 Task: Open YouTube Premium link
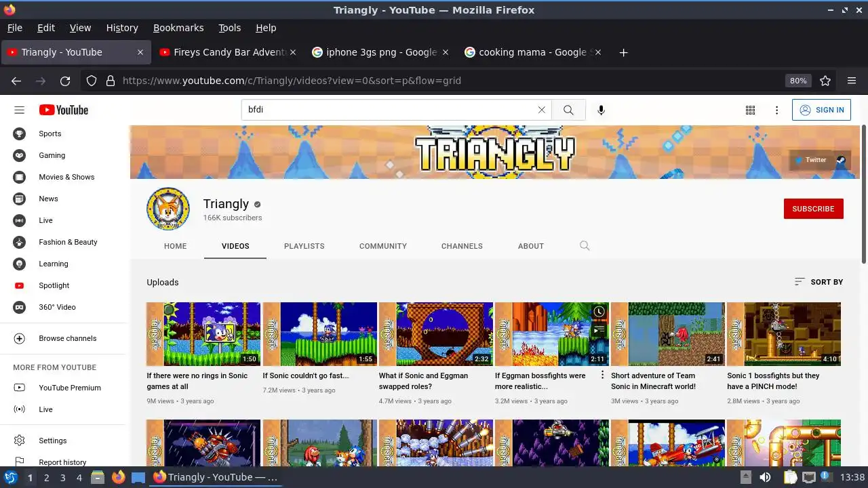(63, 388)
